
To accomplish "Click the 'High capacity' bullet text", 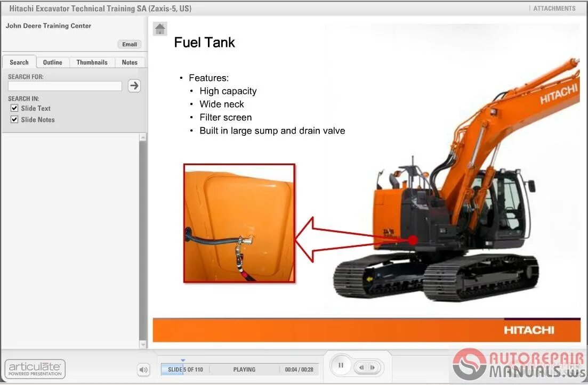I will tap(228, 91).
